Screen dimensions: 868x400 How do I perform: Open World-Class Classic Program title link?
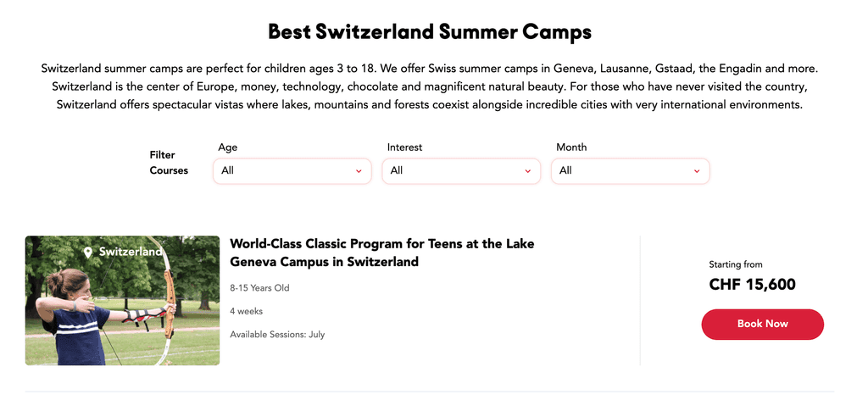pos(381,253)
